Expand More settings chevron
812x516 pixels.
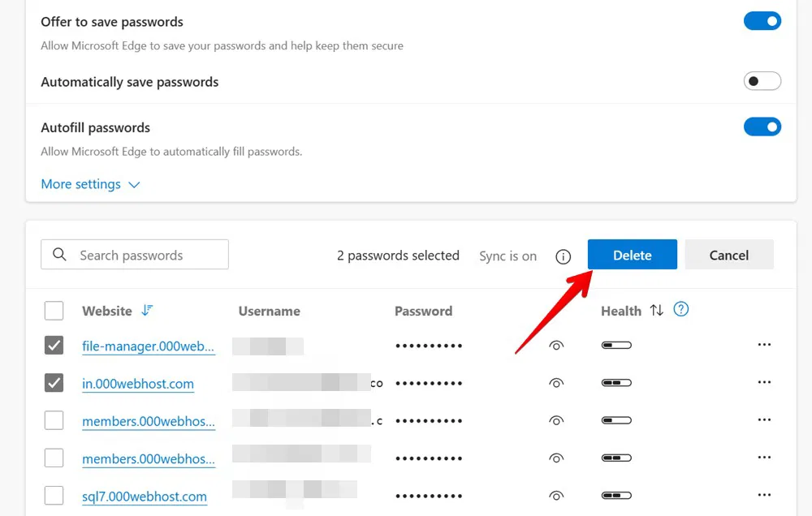[x=134, y=185]
